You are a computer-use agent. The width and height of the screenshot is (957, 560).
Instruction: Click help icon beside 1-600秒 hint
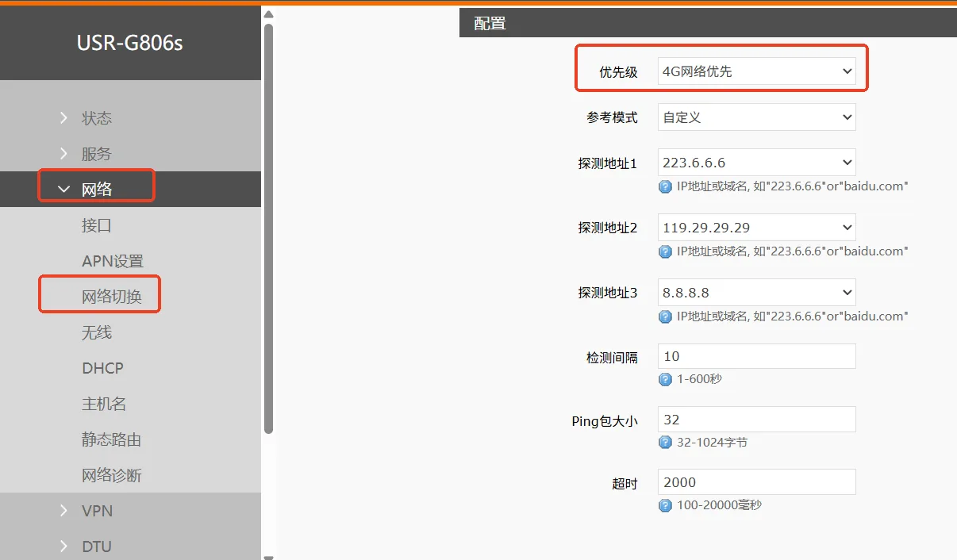(666, 379)
